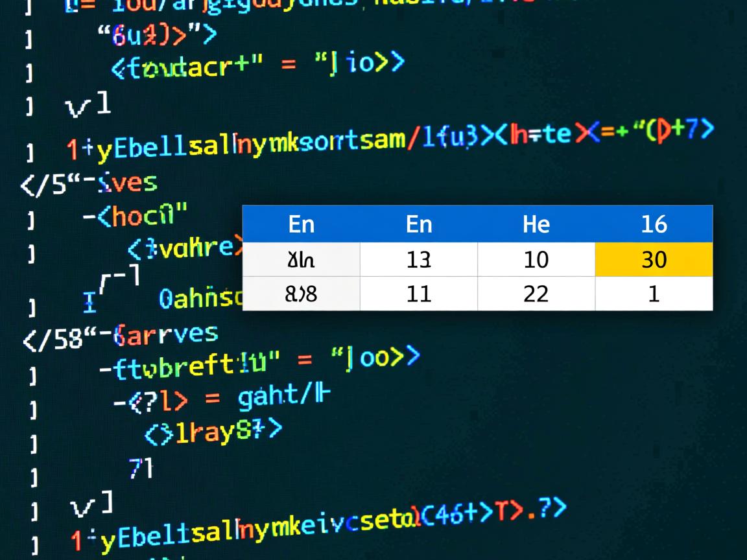Screen dimensions: 747x560
Task: Select the table cell containing 13
Action: [418, 259]
